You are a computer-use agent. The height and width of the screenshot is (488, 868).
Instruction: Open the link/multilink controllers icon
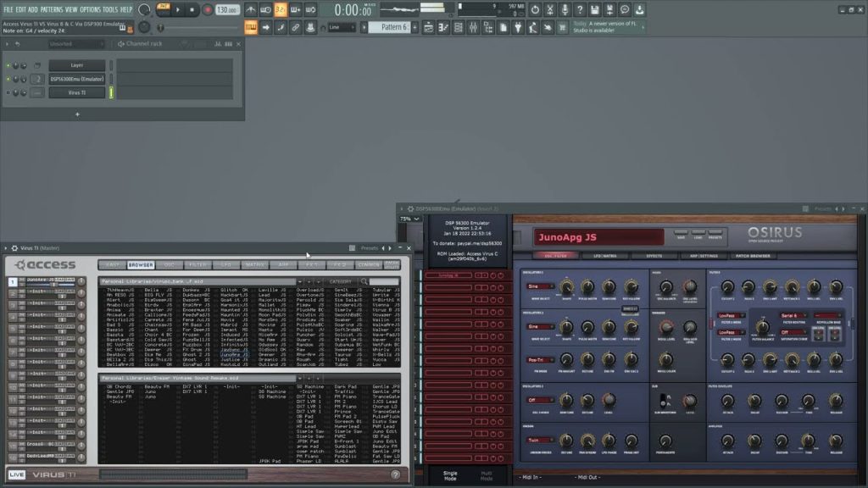pyautogui.click(x=296, y=27)
